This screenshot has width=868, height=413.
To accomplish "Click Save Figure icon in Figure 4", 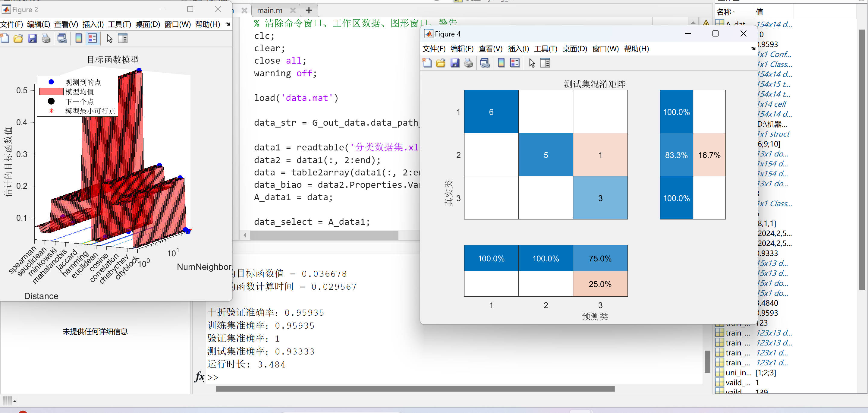I will [454, 63].
